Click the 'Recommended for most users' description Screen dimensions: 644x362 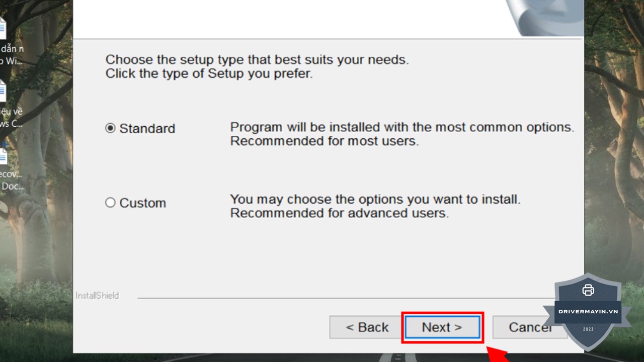(x=325, y=141)
